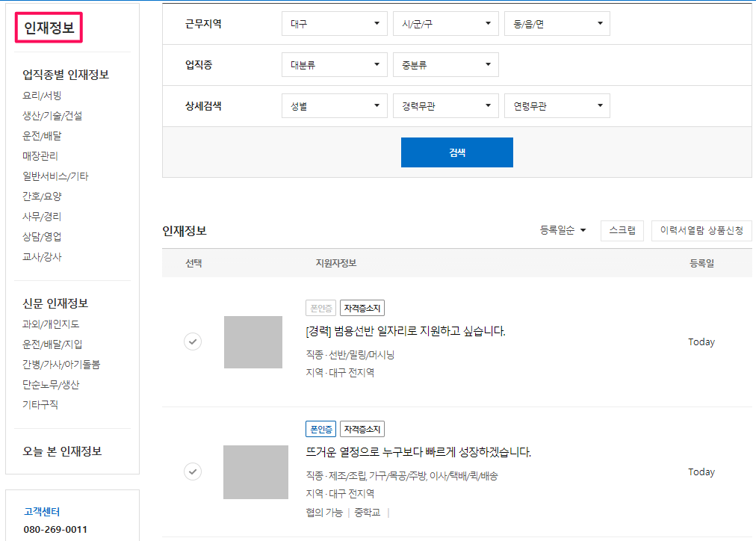Open 신문 인재정보 section
The width and height of the screenshot is (756, 541).
coord(55,303)
